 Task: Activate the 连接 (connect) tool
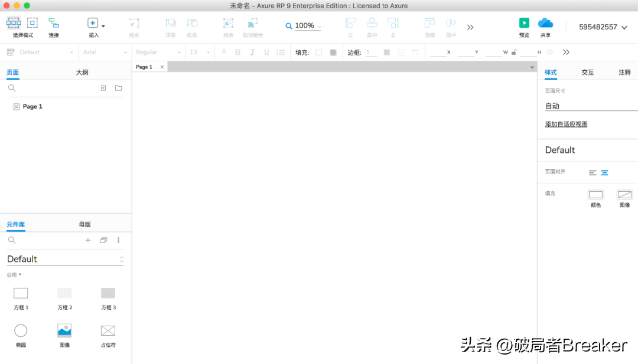pyautogui.click(x=53, y=24)
